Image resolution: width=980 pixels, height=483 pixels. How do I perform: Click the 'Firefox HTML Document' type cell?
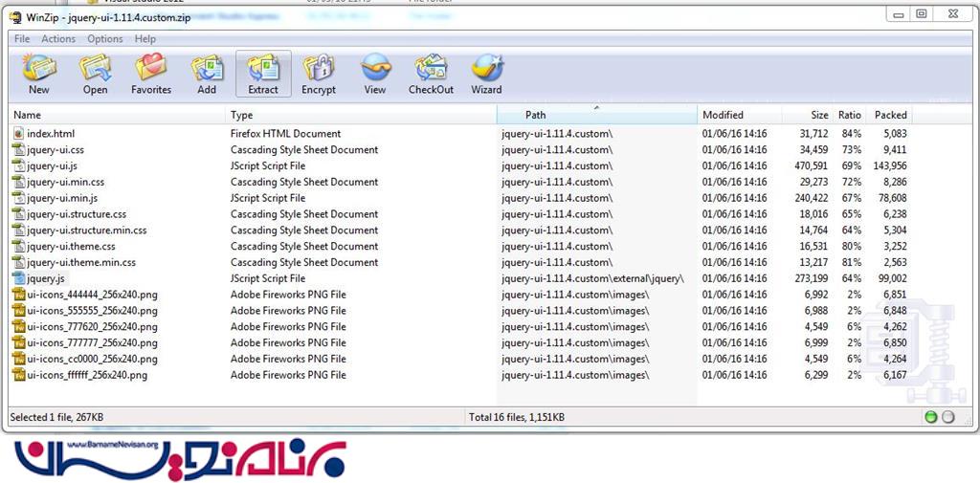coord(285,134)
